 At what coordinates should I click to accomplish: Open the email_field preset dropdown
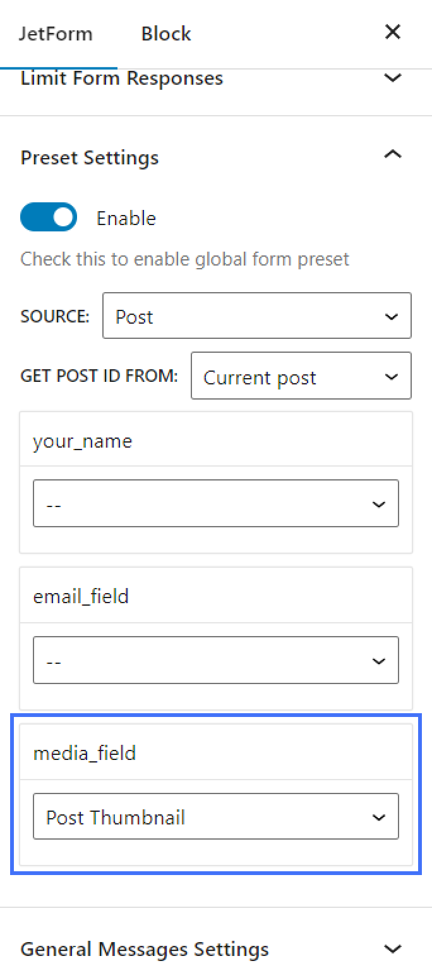[x=216, y=659]
